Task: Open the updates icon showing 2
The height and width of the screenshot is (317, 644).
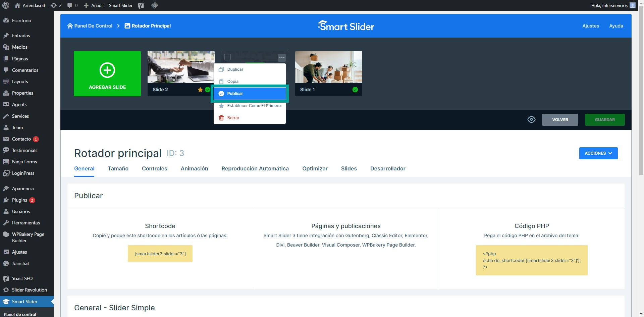Action: pyautogui.click(x=56, y=5)
